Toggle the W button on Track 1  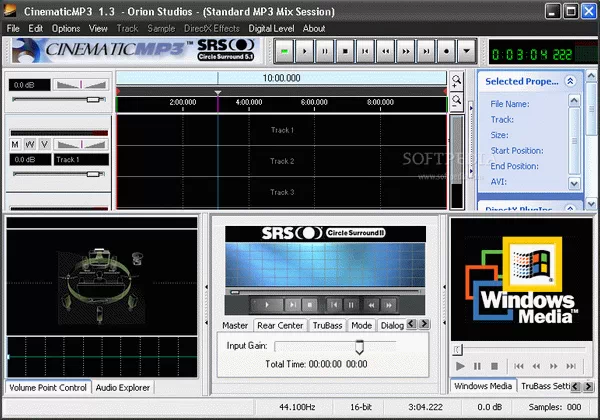click(30, 145)
